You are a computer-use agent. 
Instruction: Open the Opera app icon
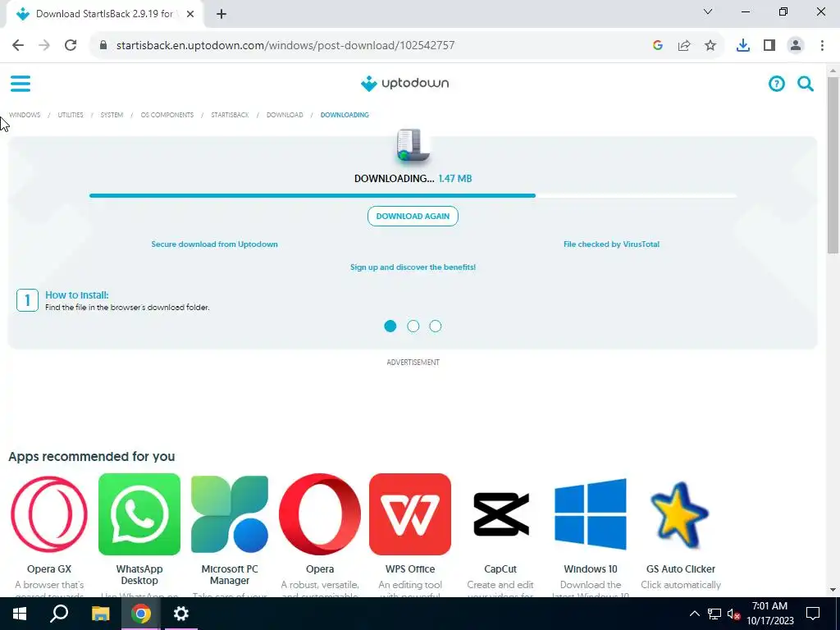(320, 514)
